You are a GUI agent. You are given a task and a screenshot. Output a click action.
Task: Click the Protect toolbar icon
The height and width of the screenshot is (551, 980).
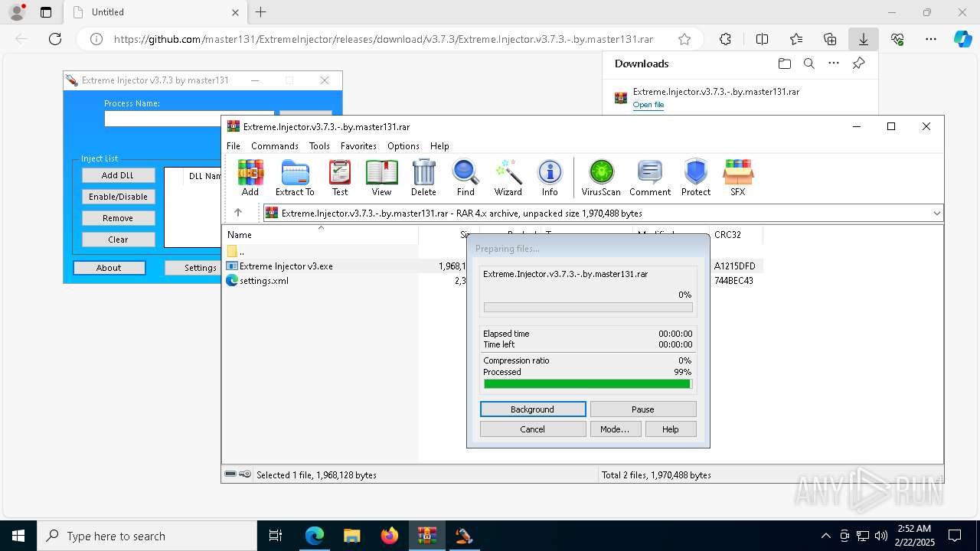(696, 178)
